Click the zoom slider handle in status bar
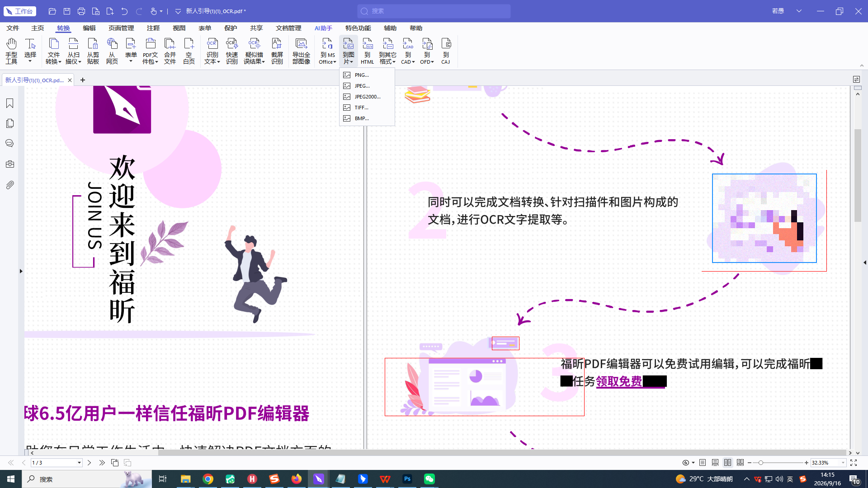 (x=761, y=463)
